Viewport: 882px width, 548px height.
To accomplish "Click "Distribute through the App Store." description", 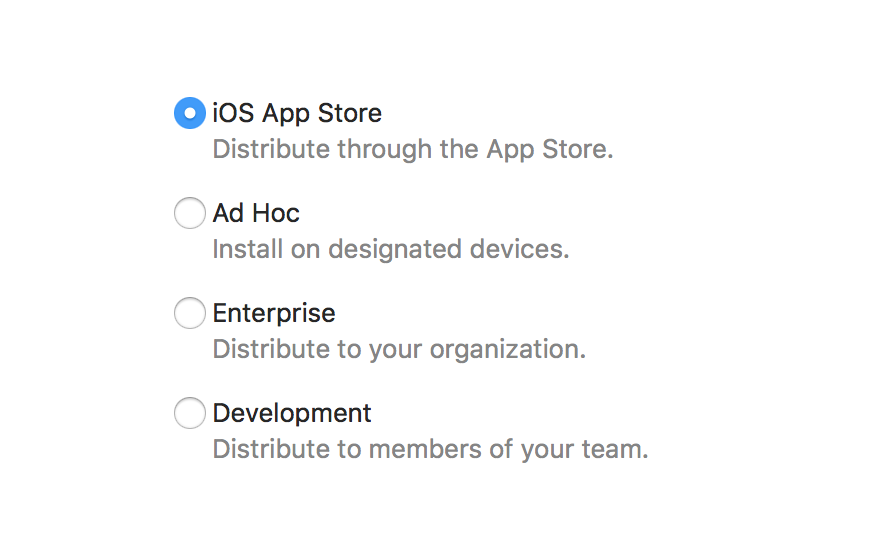I will 412,150.
